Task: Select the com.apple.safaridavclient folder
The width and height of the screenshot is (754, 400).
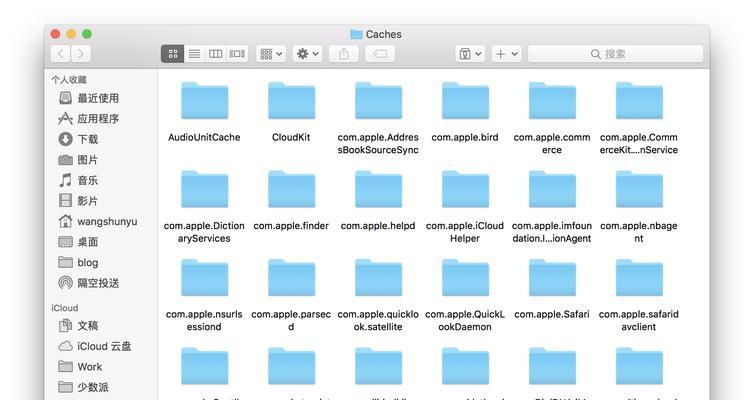Action: [x=639, y=278]
